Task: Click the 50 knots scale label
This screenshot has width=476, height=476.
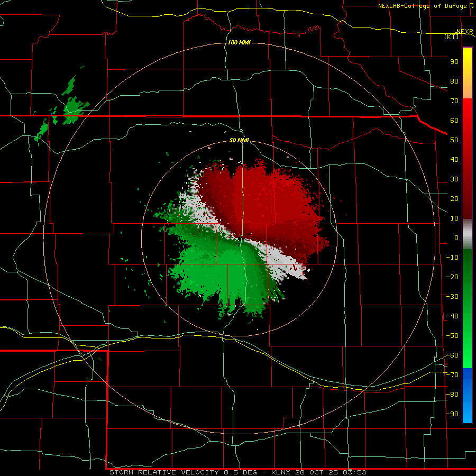Action: tap(454, 140)
